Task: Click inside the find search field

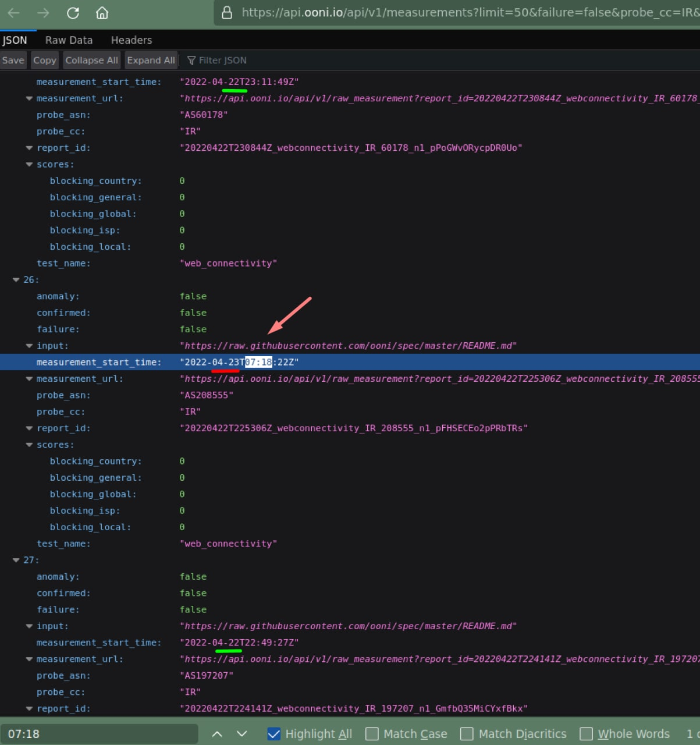Action: [99, 734]
